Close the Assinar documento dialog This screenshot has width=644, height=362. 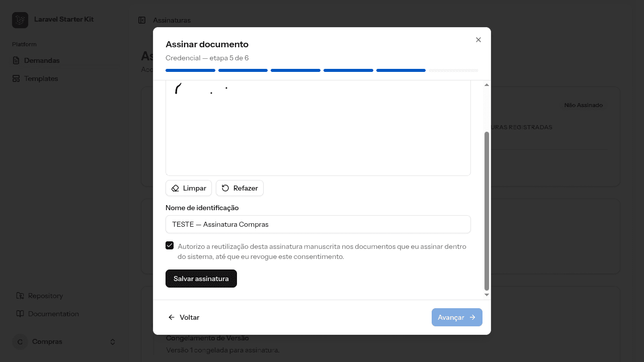pyautogui.click(x=478, y=40)
